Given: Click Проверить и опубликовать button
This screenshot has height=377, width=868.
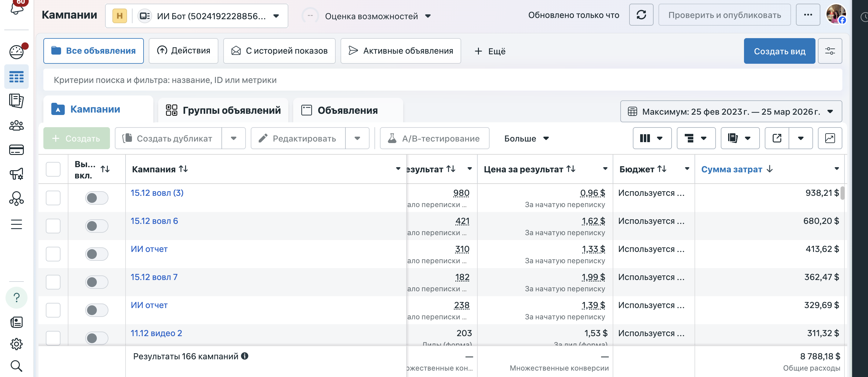Looking at the screenshot, I should [724, 15].
